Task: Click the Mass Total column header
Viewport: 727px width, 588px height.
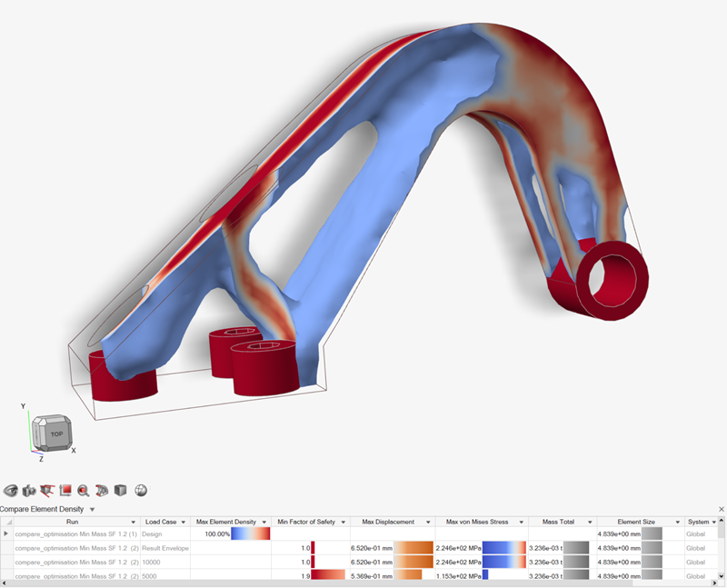Action: (557, 522)
